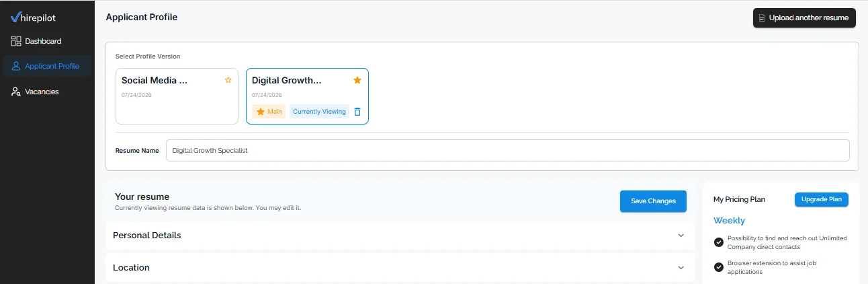Click Upgrade Plan
The width and height of the screenshot is (868, 284).
[821, 199]
